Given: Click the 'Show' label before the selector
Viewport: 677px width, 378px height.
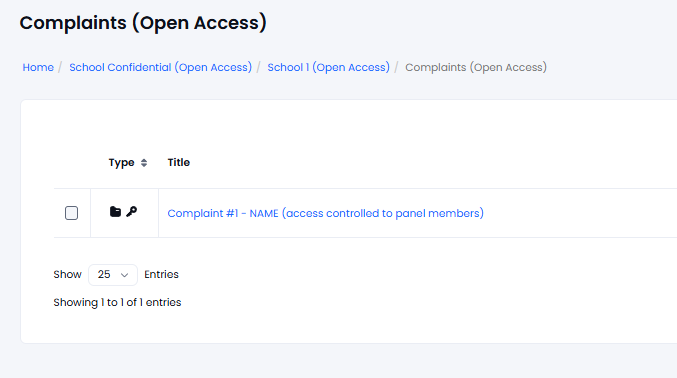Looking at the screenshot, I should click(67, 275).
